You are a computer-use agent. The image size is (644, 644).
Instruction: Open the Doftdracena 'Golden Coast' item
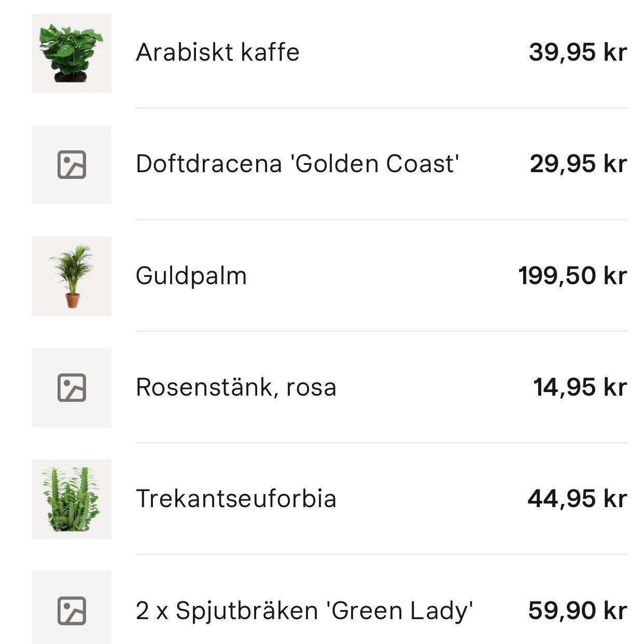(x=297, y=164)
